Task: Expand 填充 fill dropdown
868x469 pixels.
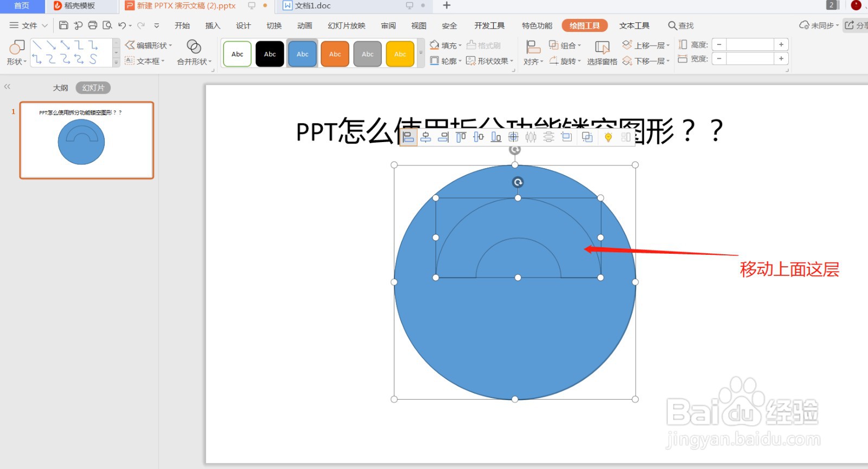Action: pos(460,46)
